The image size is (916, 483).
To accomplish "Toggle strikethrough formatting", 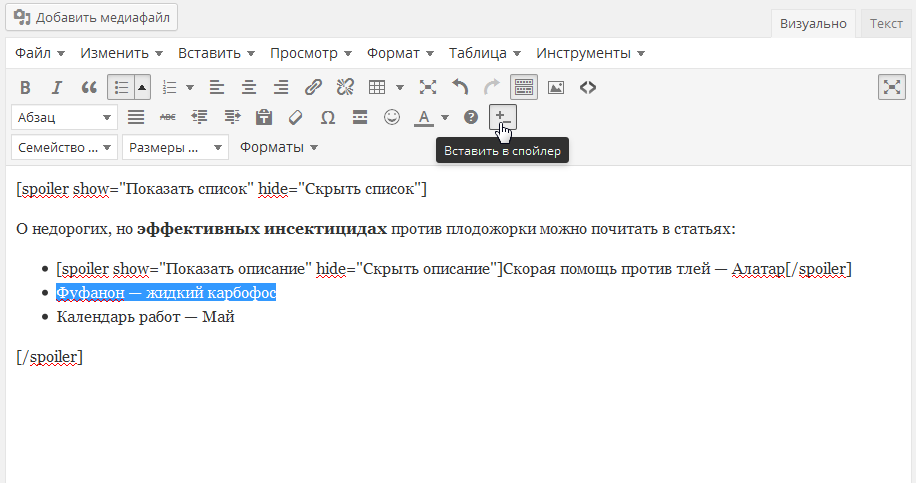I will pos(168,117).
